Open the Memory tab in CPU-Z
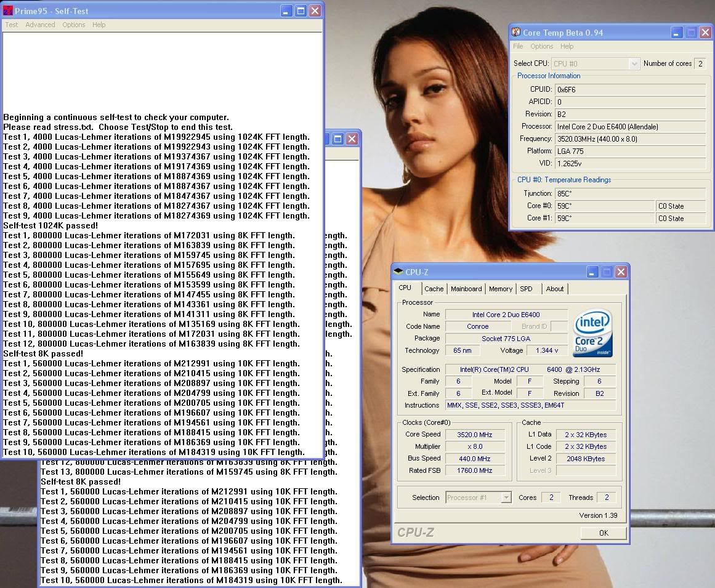The height and width of the screenshot is (588, 715). coord(501,289)
